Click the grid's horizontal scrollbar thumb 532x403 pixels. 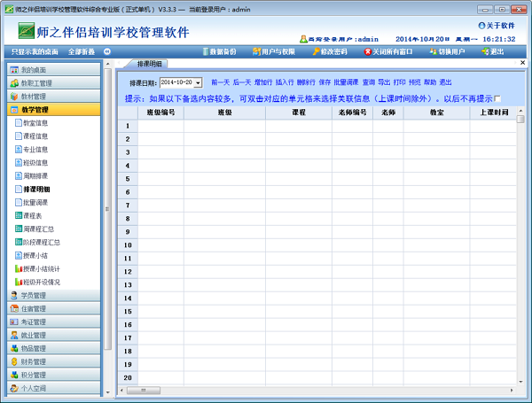[x=143, y=391]
